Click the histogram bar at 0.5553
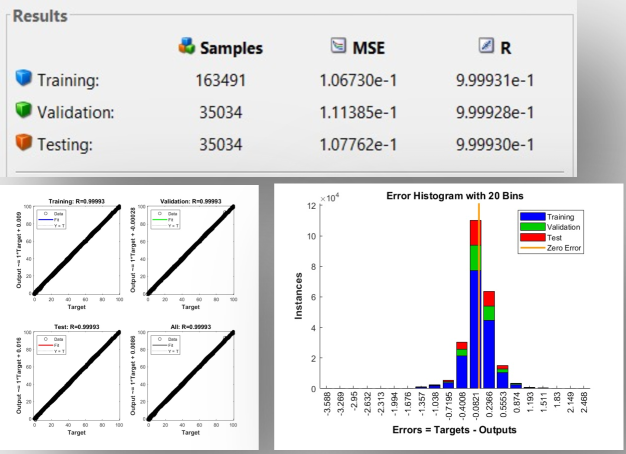Image resolution: width=626 pixels, height=454 pixels. [x=503, y=377]
